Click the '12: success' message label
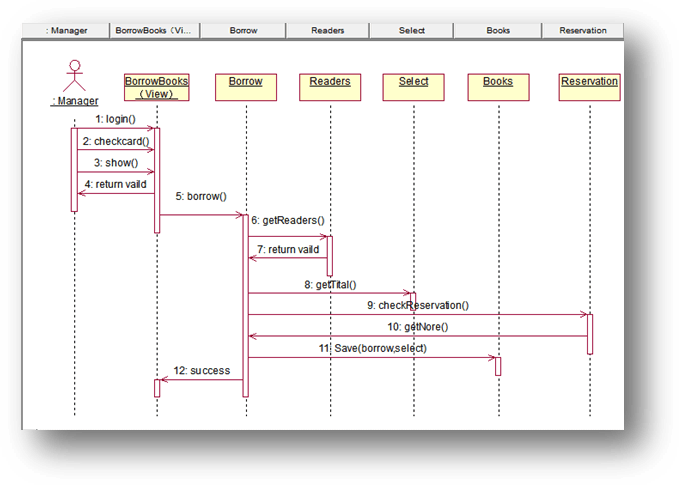This screenshot has height=485, width=679. point(202,371)
